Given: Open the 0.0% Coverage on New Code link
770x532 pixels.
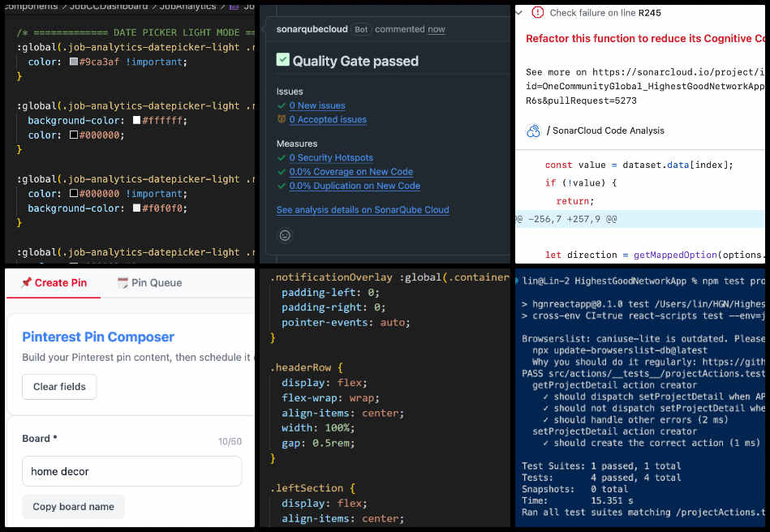Looking at the screenshot, I should click(x=351, y=172).
